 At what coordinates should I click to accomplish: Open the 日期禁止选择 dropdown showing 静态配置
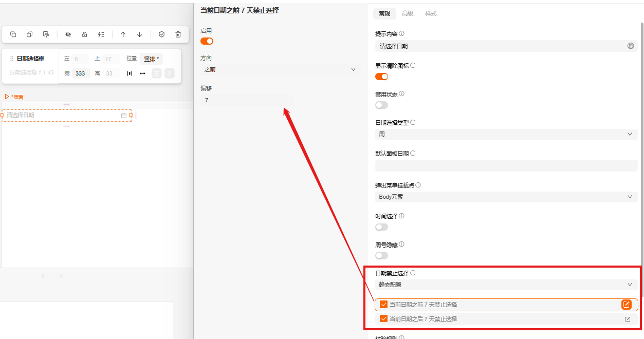[506, 284]
